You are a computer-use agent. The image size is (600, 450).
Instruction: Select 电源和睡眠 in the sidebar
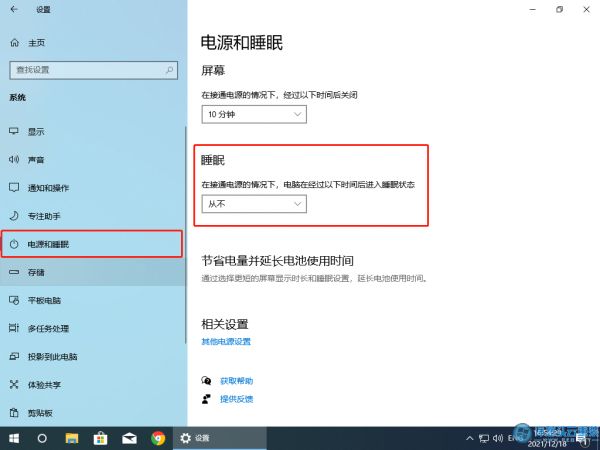92,244
